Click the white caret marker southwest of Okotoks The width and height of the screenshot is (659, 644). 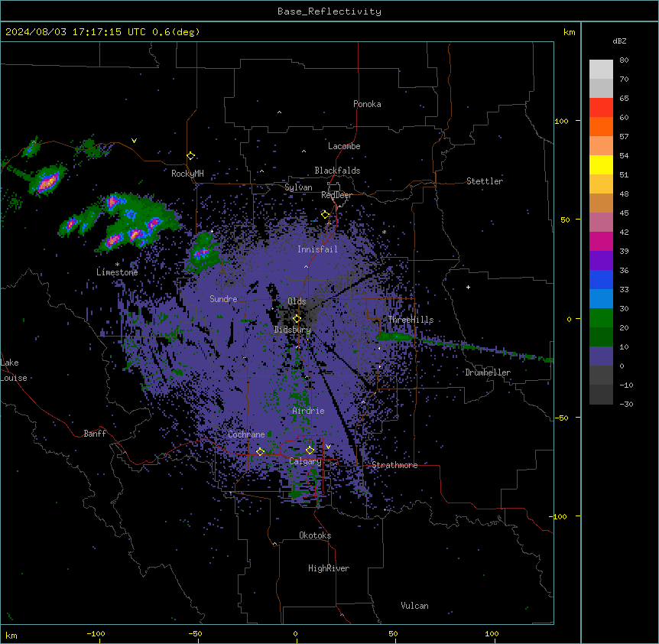click(275, 544)
